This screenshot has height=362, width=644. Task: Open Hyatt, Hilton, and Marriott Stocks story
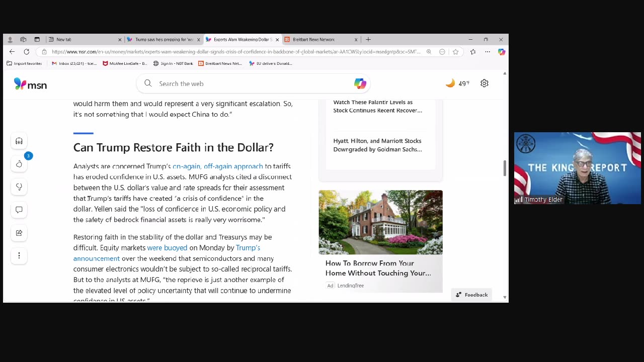[x=378, y=145]
